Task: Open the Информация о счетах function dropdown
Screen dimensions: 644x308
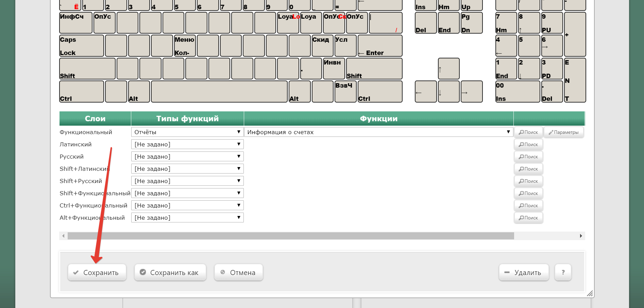Action: pos(378,132)
